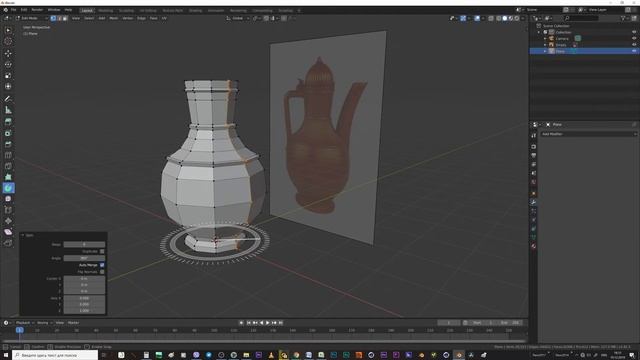Select the Poly Build tool

point(8,177)
